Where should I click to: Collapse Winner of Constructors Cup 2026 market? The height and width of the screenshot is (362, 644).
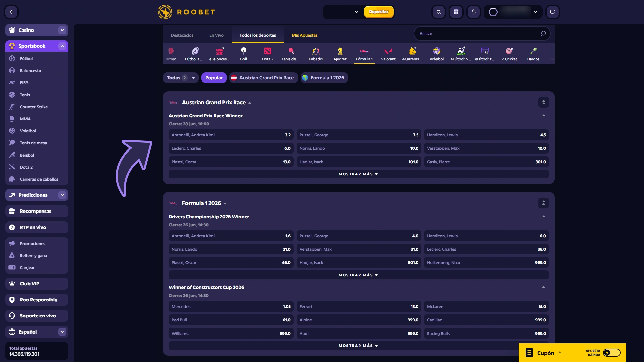coord(543,287)
